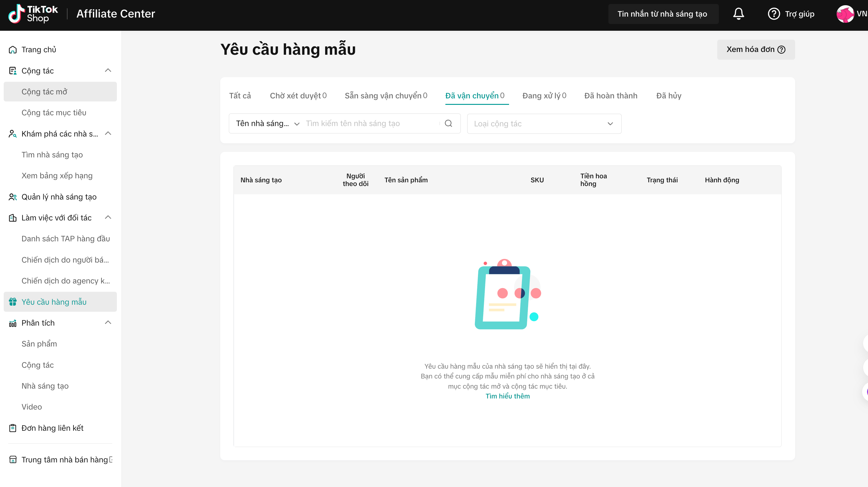The height and width of the screenshot is (487, 868).
Task: Click the Tìm hiểu thêm link
Action: point(507,396)
